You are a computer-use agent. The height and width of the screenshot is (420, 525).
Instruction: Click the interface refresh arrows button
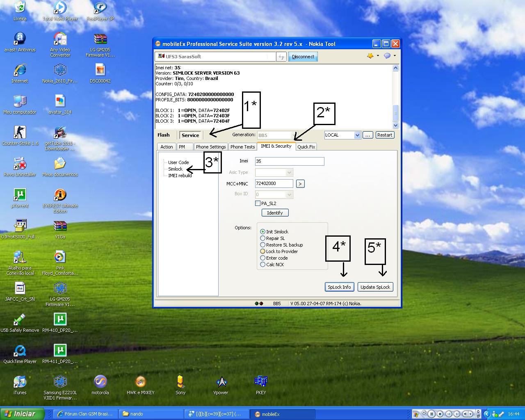281,57
